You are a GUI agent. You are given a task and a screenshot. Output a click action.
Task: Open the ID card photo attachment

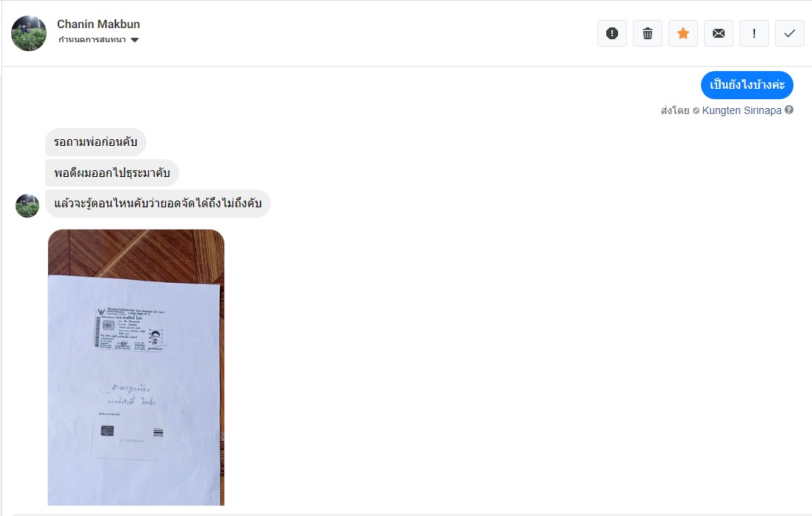136,367
